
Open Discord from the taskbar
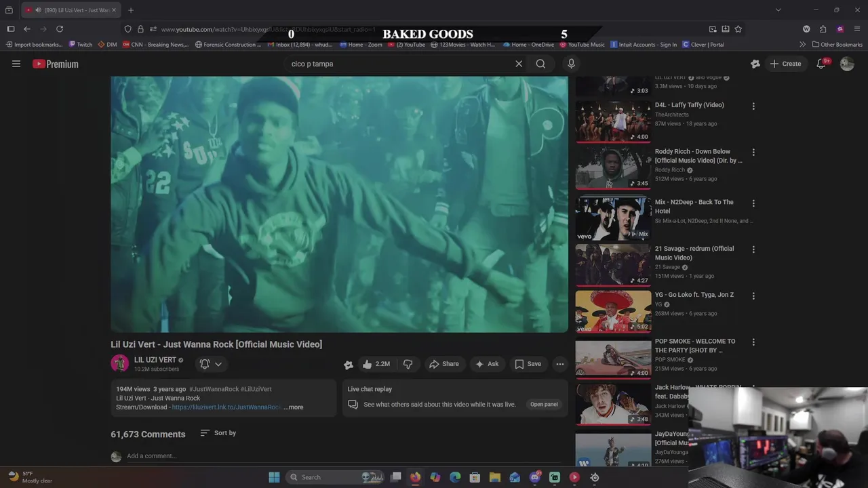pos(535,477)
